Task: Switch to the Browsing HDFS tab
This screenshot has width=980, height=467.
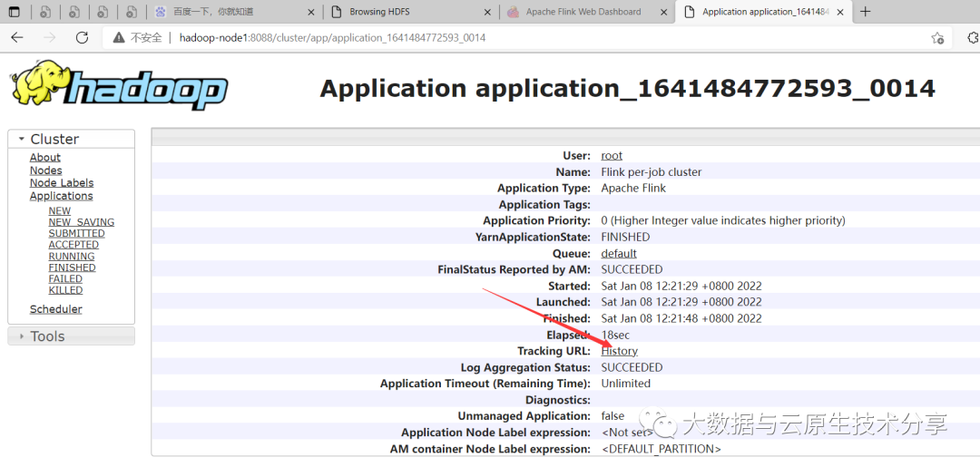Action: coord(411,12)
